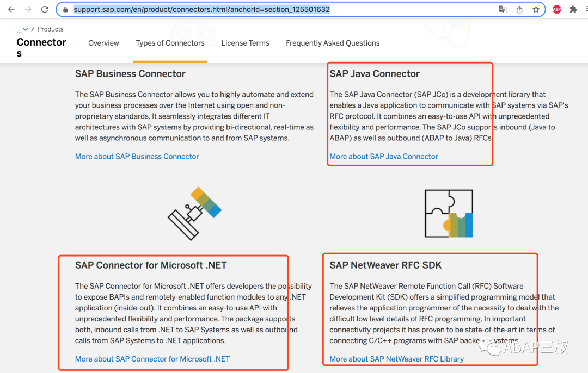
Task: Click the SAP Connector for Microsoft .NET heading
Action: click(x=151, y=265)
